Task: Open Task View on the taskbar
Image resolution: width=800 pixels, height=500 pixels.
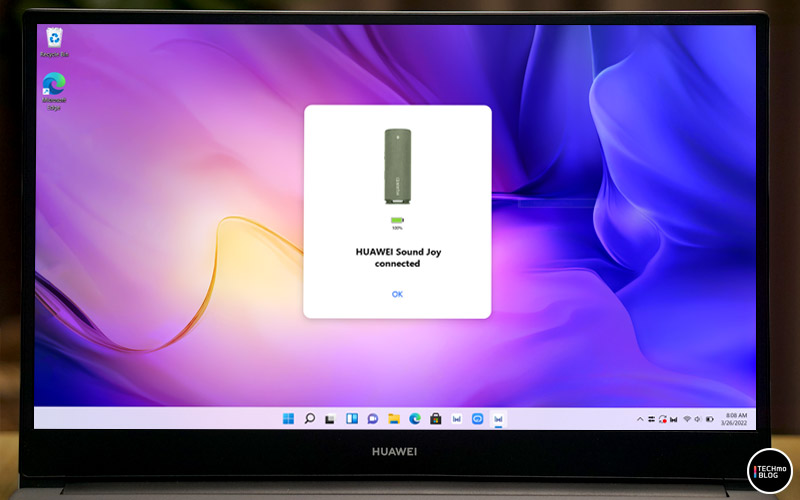Action: pos(330,419)
